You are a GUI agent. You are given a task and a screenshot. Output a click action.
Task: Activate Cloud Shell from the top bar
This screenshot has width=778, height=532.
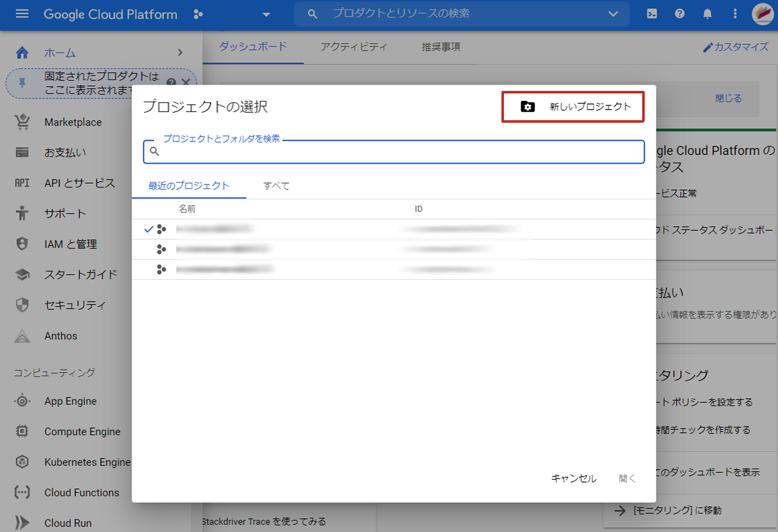(x=652, y=14)
